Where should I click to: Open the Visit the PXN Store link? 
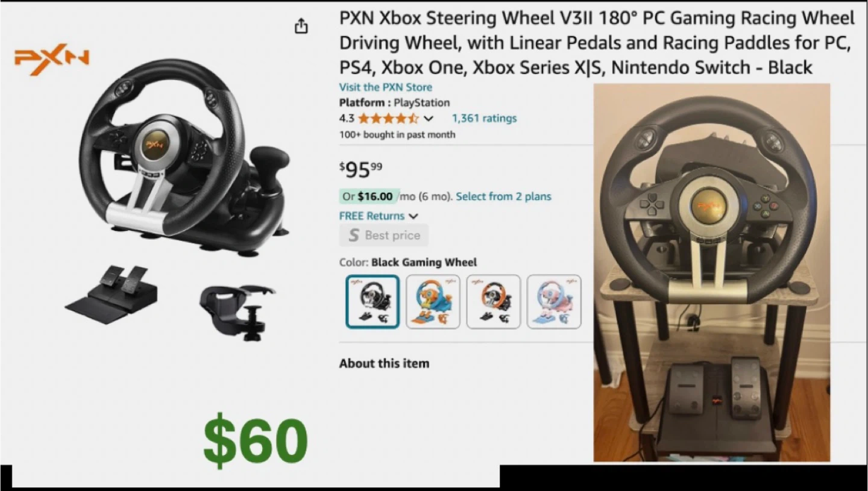click(385, 87)
